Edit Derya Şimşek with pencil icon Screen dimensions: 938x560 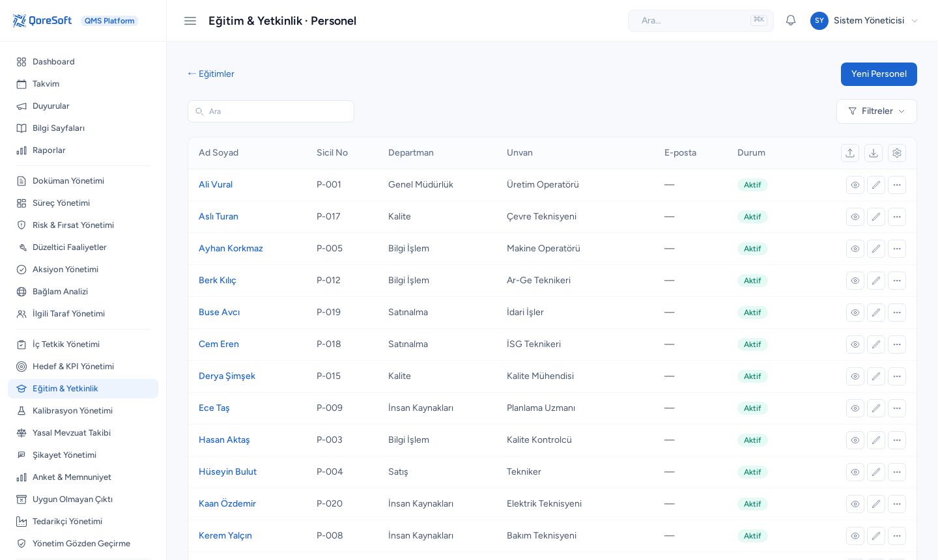876,376
